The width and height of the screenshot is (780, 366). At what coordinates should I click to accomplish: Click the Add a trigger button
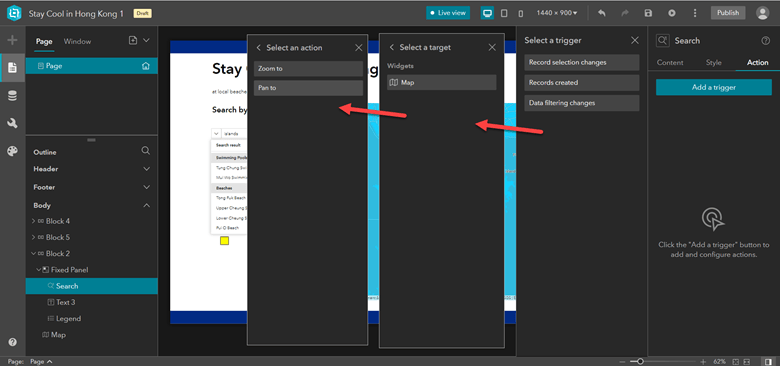pos(714,88)
